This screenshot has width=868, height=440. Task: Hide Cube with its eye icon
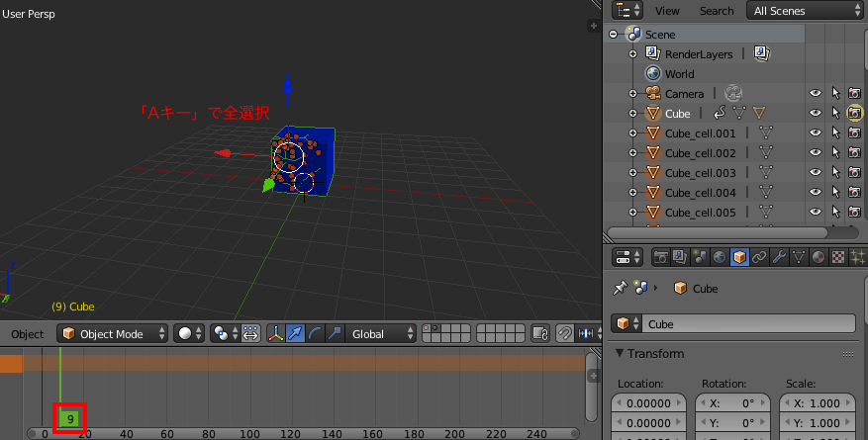(815, 113)
